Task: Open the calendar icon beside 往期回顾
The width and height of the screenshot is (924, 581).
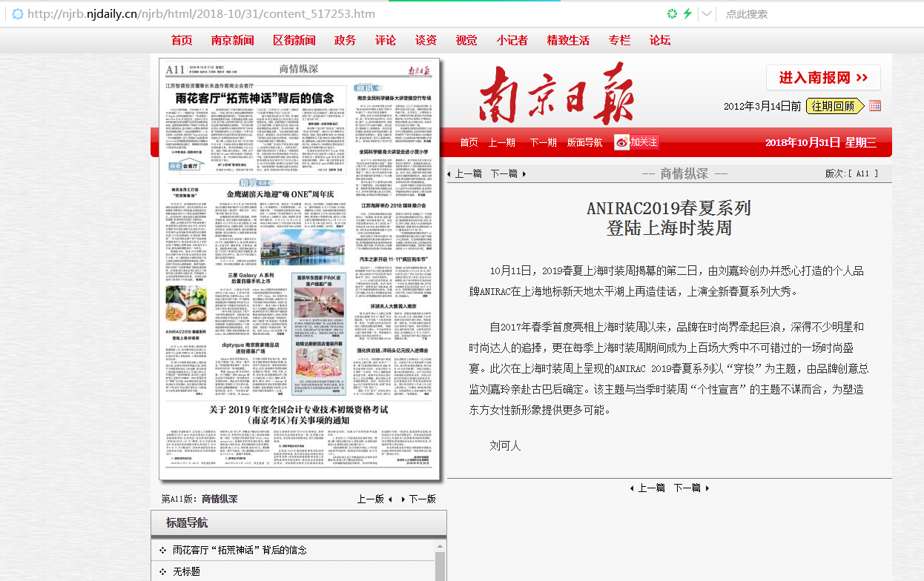Action: coord(875,106)
